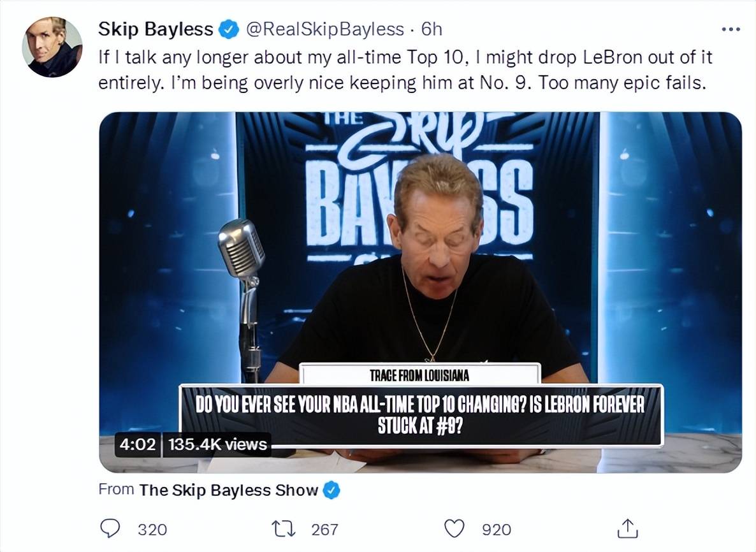Open the share tweet icon

tap(628, 528)
